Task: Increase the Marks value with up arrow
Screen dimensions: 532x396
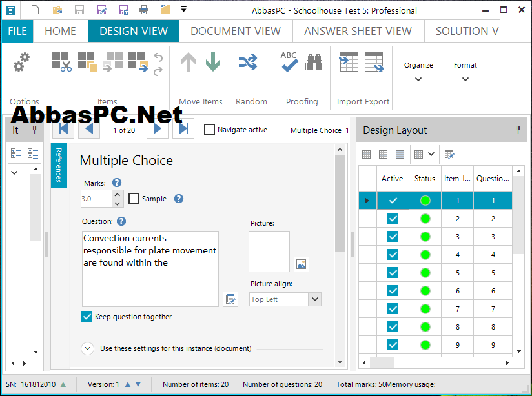Action: [117, 195]
